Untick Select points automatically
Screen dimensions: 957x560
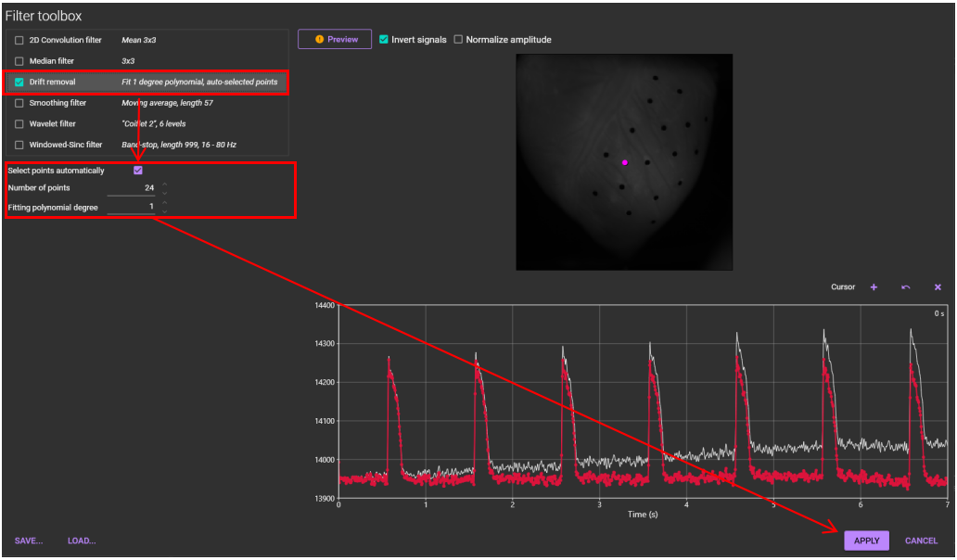pyautogui.click(x=138, y=171)
